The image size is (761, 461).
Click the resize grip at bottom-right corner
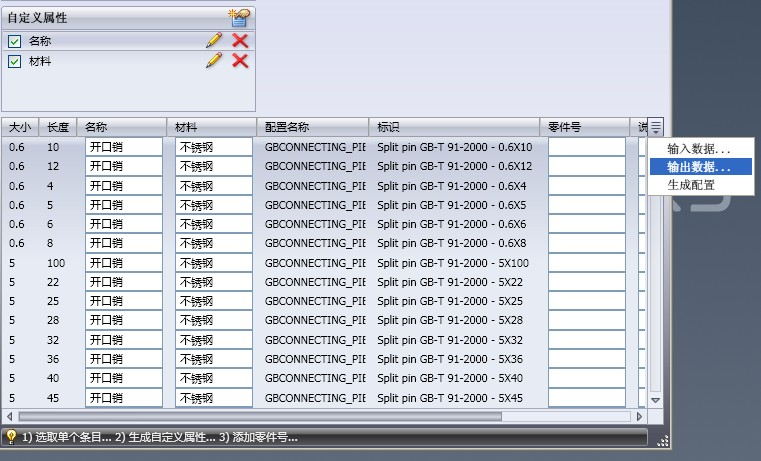pos(662,439)
